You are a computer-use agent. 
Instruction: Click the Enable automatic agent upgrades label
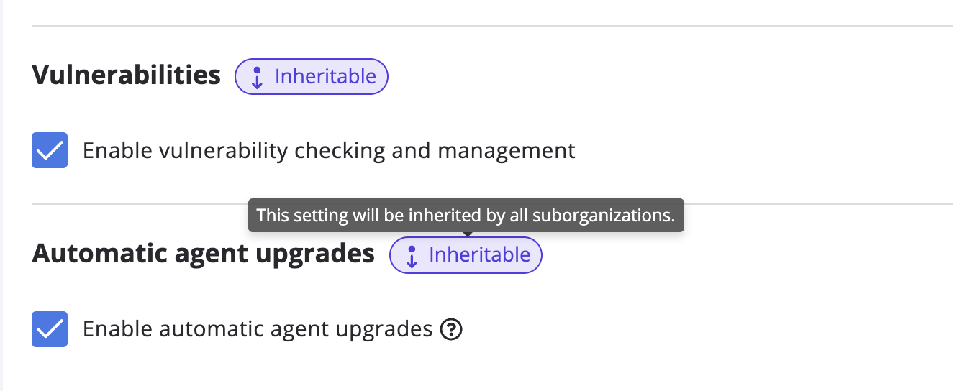pos(258,329)
